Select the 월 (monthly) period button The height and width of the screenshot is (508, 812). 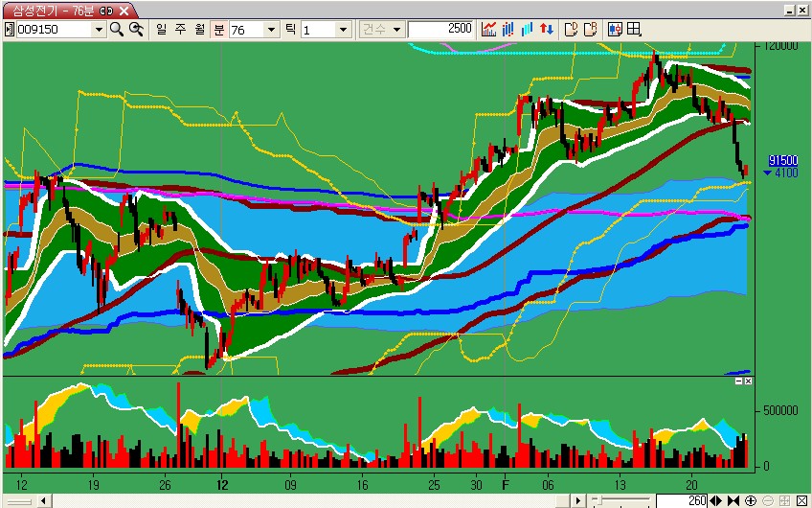(x=199, y=30)
